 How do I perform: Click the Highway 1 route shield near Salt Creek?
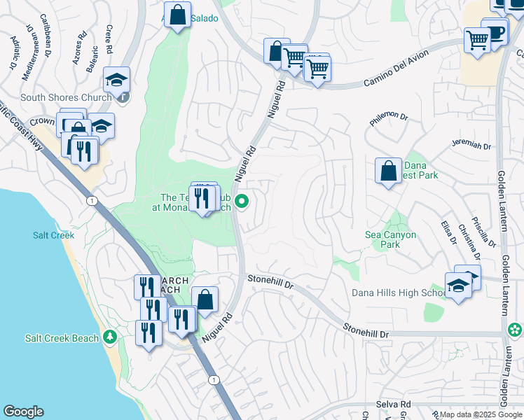pyautogui.click(x=92, y=201)
